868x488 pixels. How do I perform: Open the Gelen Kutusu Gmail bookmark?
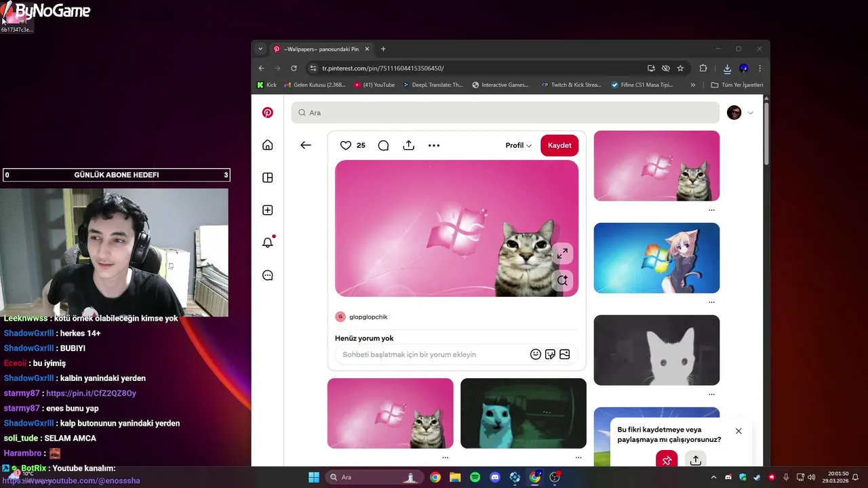pyautogui.click(x=315, y=85)
